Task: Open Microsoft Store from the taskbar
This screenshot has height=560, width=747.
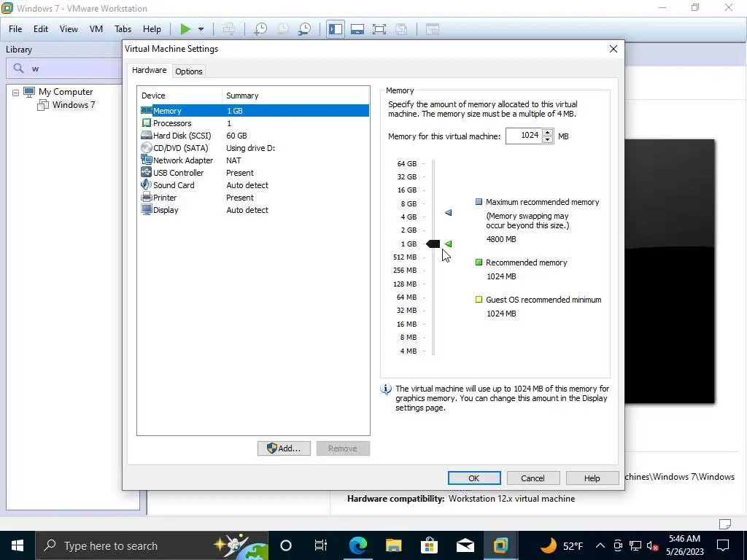Action: (429, 545)
